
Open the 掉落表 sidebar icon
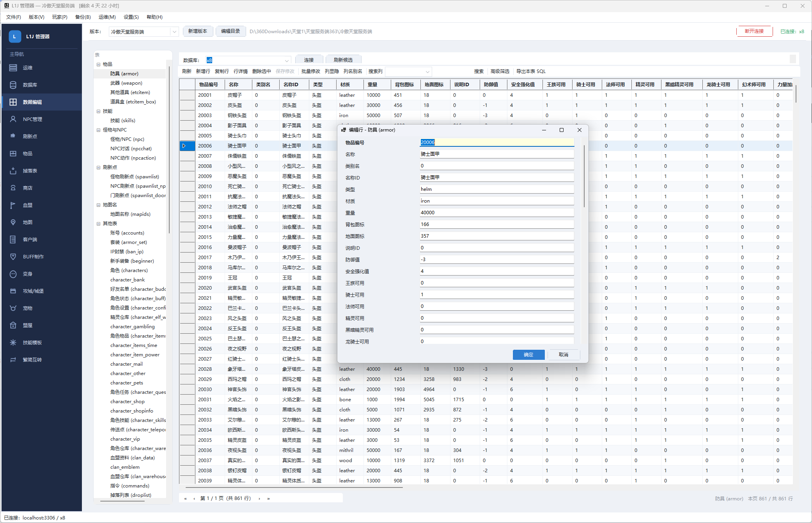click(x=13, y=171)
